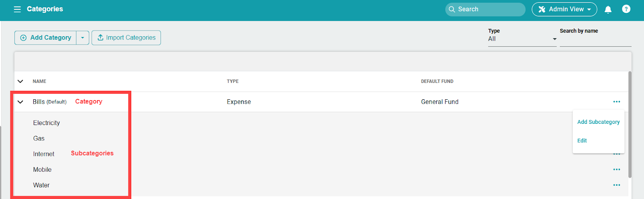Click the Admin View tools icon
This screenshot has width=644, height=199.
(542, 9)
